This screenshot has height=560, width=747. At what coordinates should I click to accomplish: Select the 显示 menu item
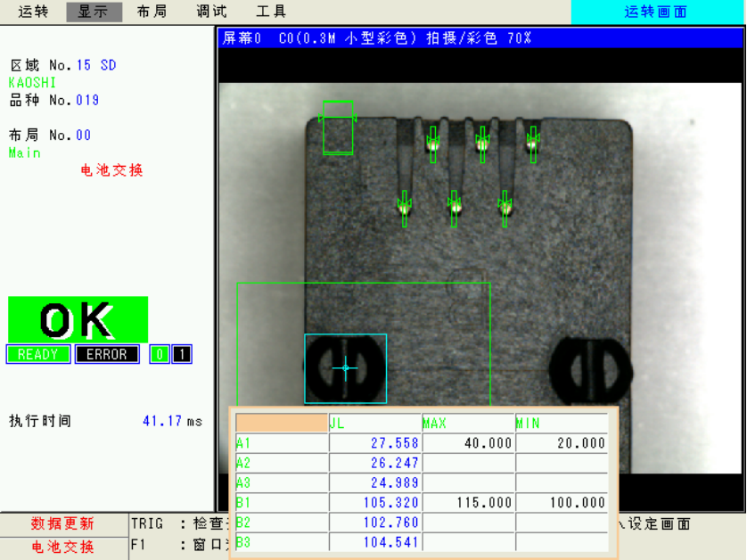tap(94, 12)
